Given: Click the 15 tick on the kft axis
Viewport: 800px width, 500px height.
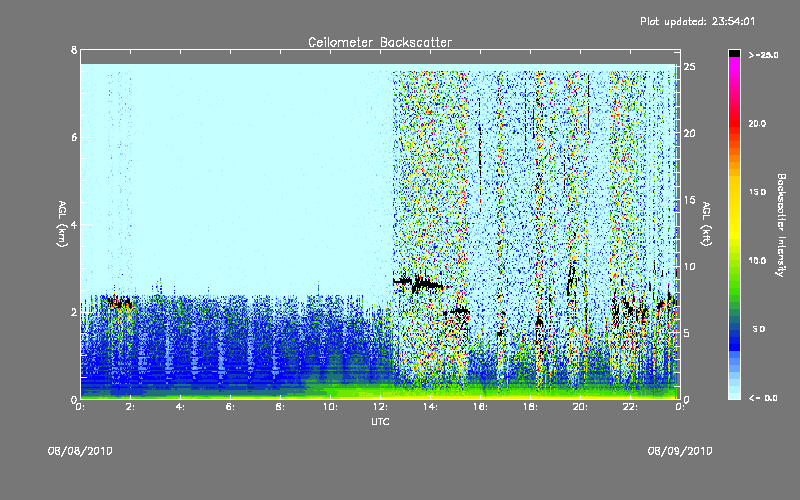Looking at the screenshot, I should 689,199.
